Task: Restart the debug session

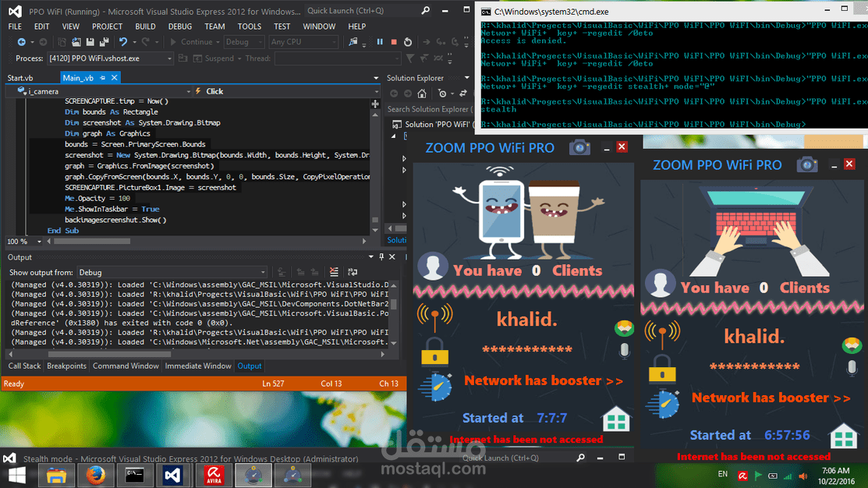Action: (407, 42)
